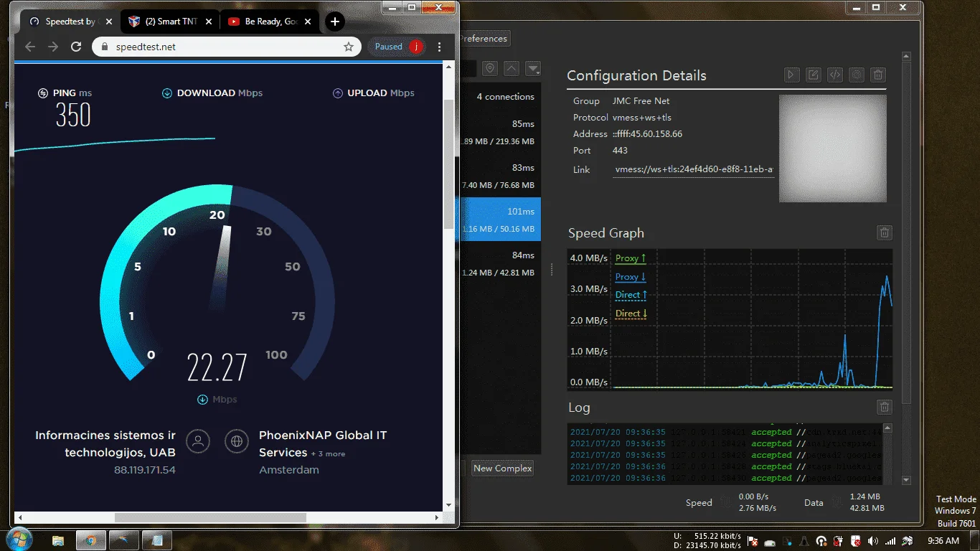980x551 pixels.
Task: Click the Qv2ray right panel scroll down arrow
Action: coord(906,480)
